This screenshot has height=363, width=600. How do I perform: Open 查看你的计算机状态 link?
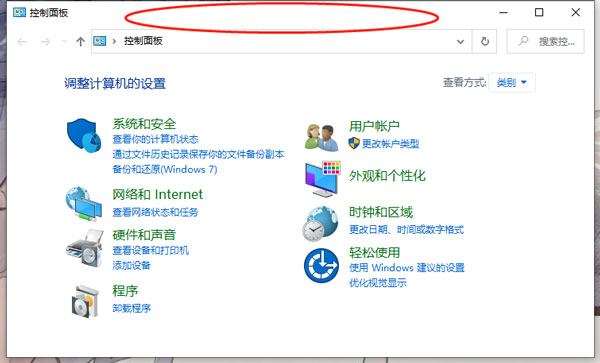[x=155, y=139]
